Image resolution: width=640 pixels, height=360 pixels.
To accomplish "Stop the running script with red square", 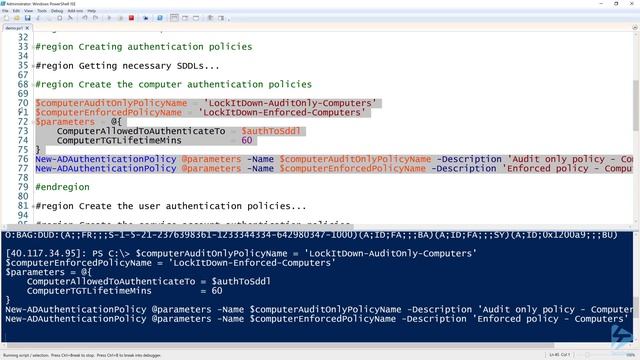I will (131, 18).
